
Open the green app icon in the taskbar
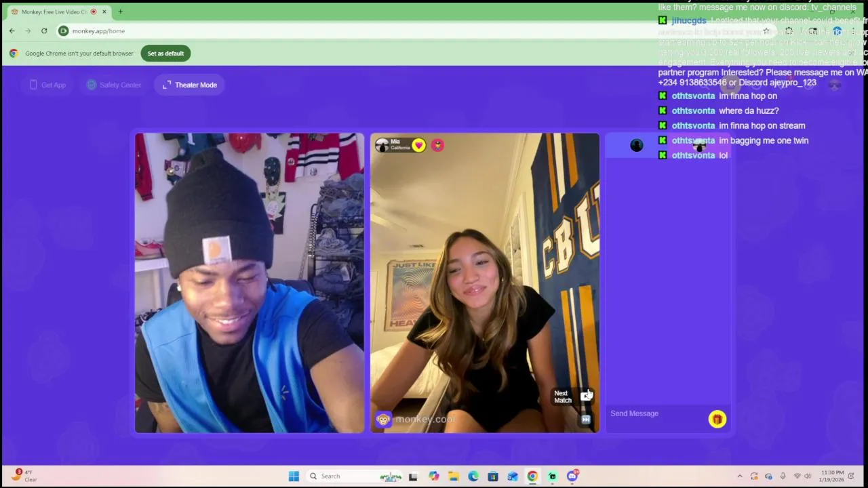[552, 476]
